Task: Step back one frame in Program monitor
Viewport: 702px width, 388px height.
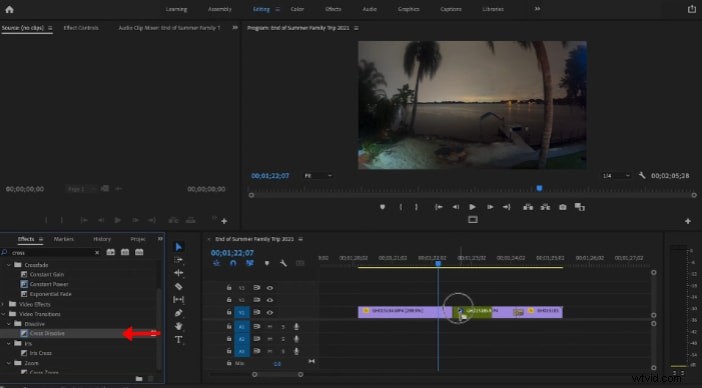Action: coord(455,207)
